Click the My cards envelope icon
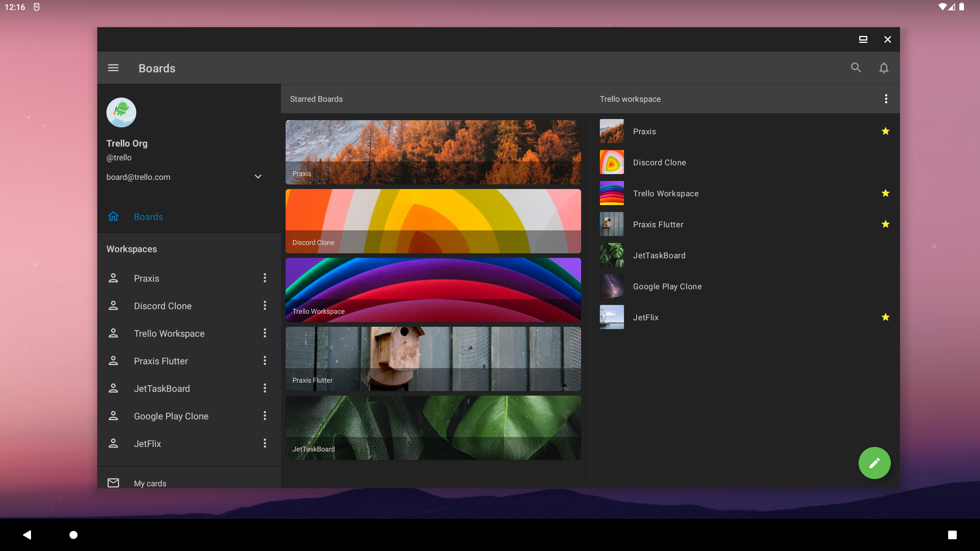This screenshot has width=980, height=551. coord(113,483)
